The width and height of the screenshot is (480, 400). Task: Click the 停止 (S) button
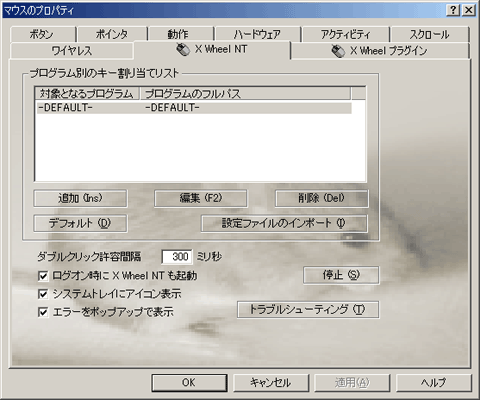pyautogui.click(x=341, y=275)
